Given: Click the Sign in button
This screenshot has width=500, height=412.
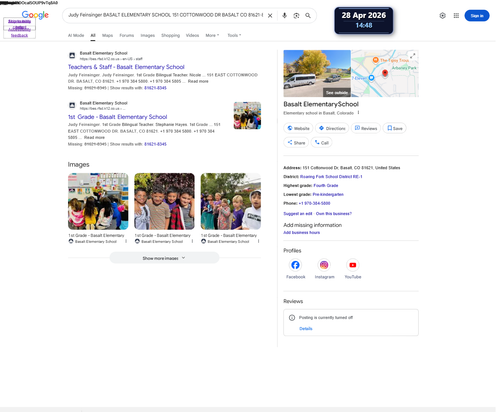Looking at the screenshot, I should pos(477,16).
